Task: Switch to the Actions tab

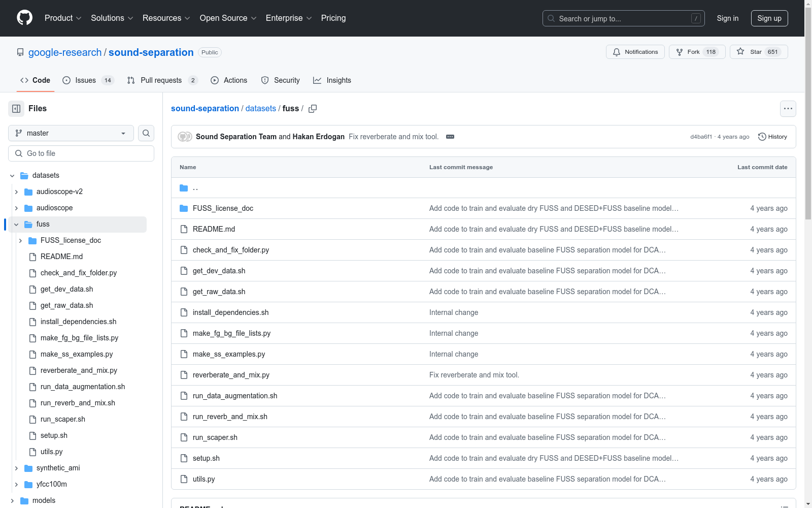Action: pyautogui.click(x=229, y=80)
